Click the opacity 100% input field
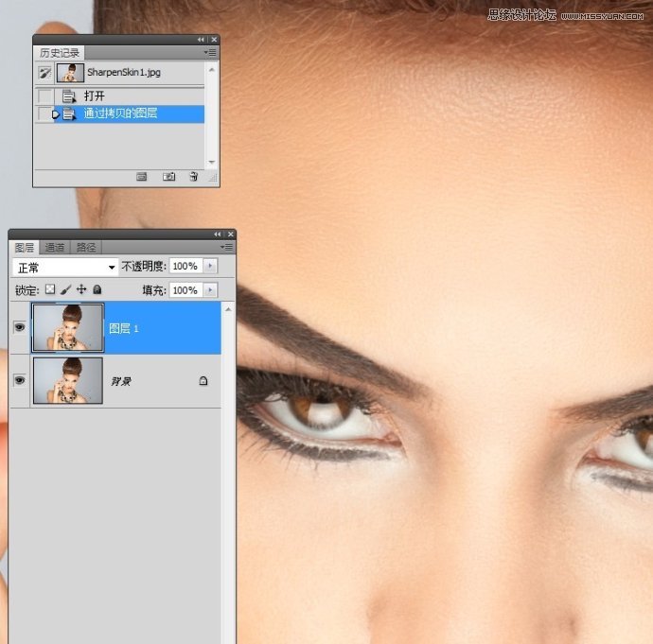Screen dimensions: 653x644 (185, 266)
